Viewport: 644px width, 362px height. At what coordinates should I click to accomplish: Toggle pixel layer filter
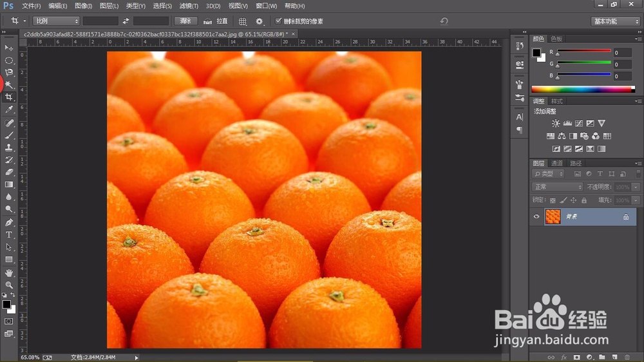[578, 174]
